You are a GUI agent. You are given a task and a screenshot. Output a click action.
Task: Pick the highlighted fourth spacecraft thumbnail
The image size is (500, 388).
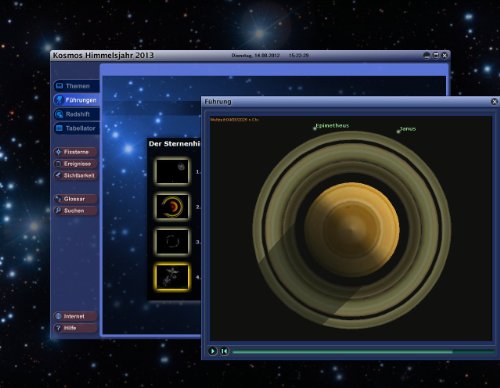[x=172, y=277]
